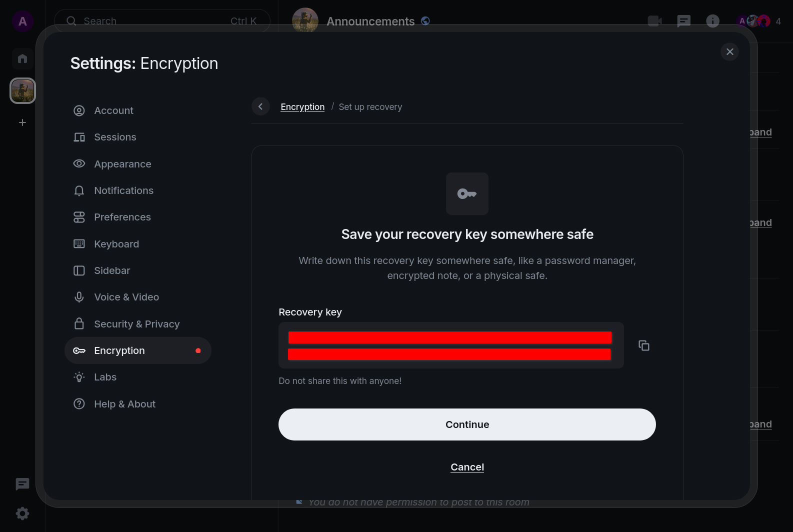Open Help & About section
Image resolution: width=793 pixels, height=532 pixels.
[x=124, y=404]
